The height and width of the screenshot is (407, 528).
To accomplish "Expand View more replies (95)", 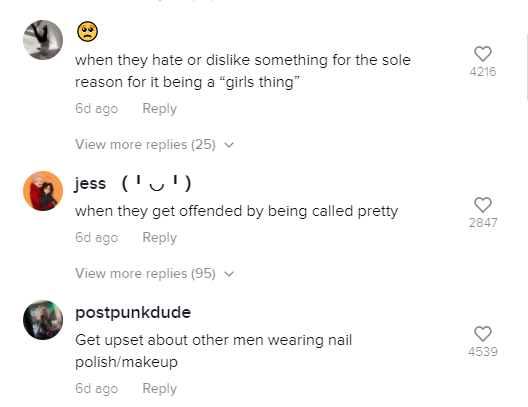I will coord(154,273).
